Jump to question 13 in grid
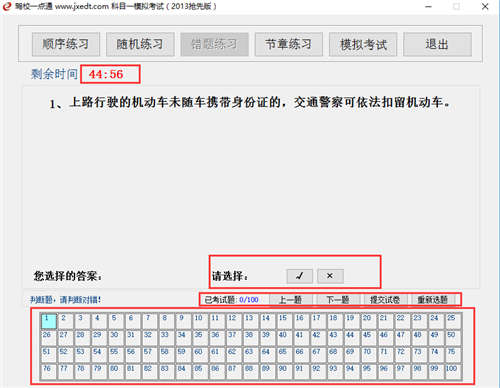 [x=251, y=321]
